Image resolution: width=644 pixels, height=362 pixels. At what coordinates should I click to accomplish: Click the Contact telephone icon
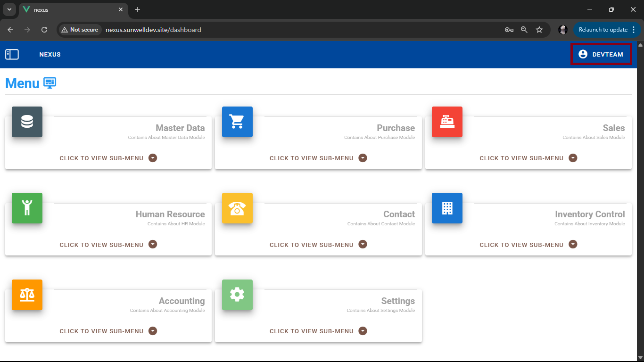point(237,208)
